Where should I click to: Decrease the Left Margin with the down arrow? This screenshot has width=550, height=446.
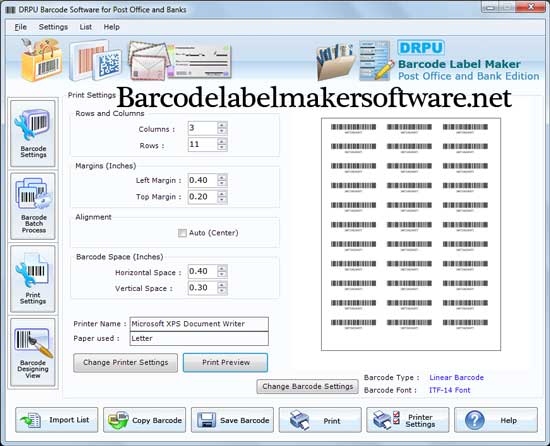point(222,184)
